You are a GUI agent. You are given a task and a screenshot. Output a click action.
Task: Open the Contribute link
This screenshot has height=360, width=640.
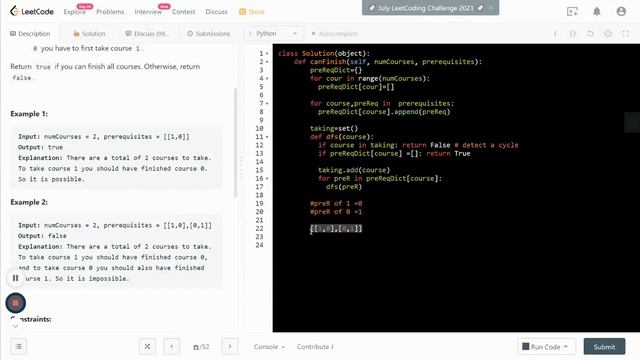(315, 347)
